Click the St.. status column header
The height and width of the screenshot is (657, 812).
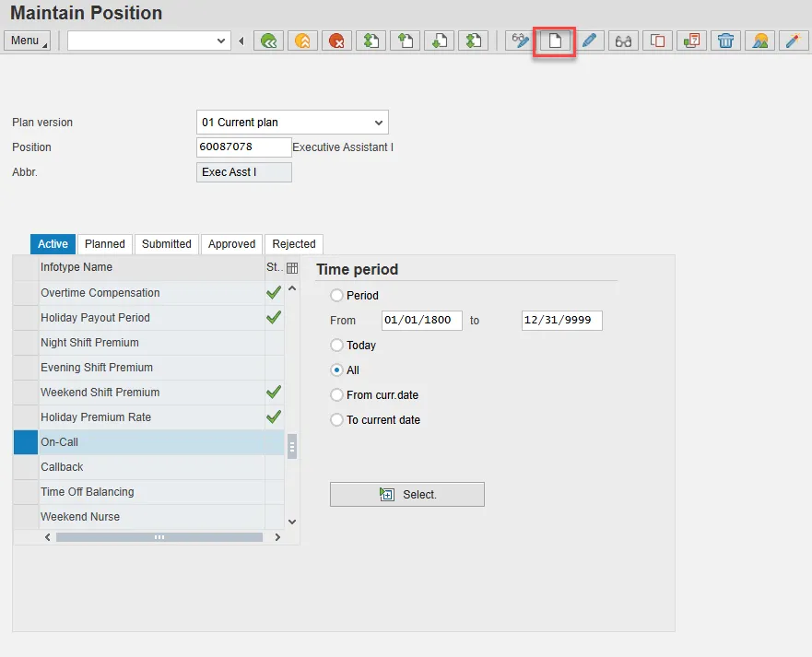pos(275,267)
